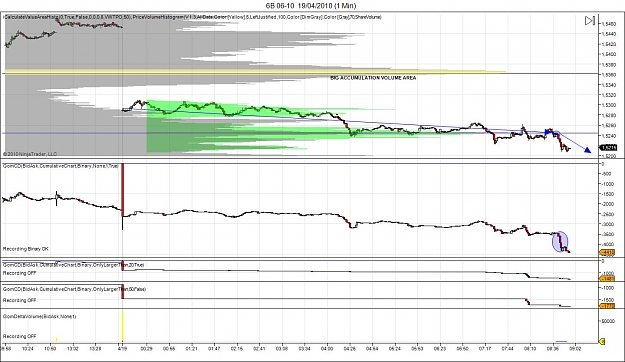
Task: Click Recording OFF in the GomDeltaVolume panel
Action: (20, 336)
